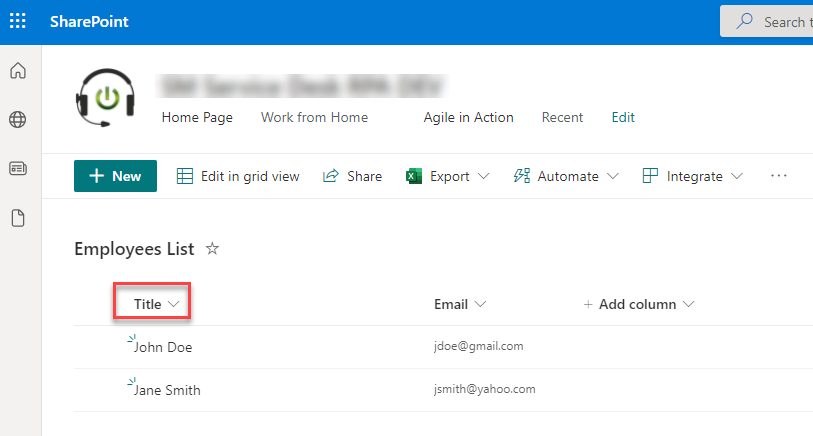Open the Home Page navigation tab
This screenshot has height=436, width=813.
point(197,118)
